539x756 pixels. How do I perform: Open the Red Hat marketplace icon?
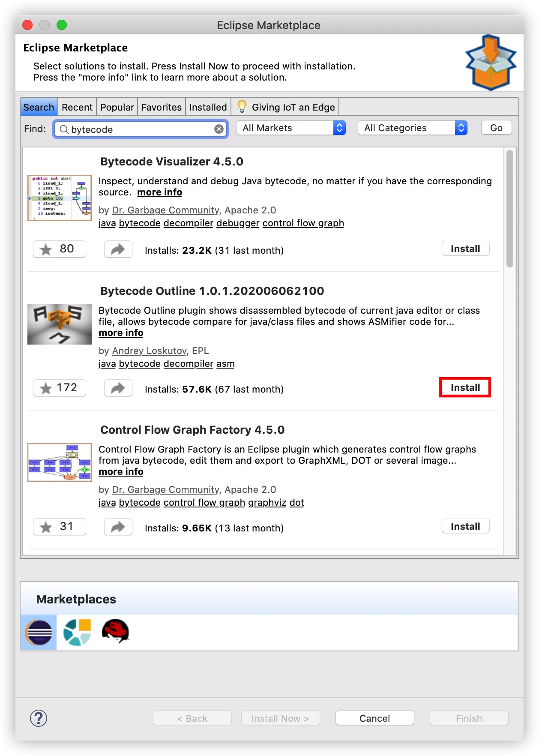tap(115, 631)
